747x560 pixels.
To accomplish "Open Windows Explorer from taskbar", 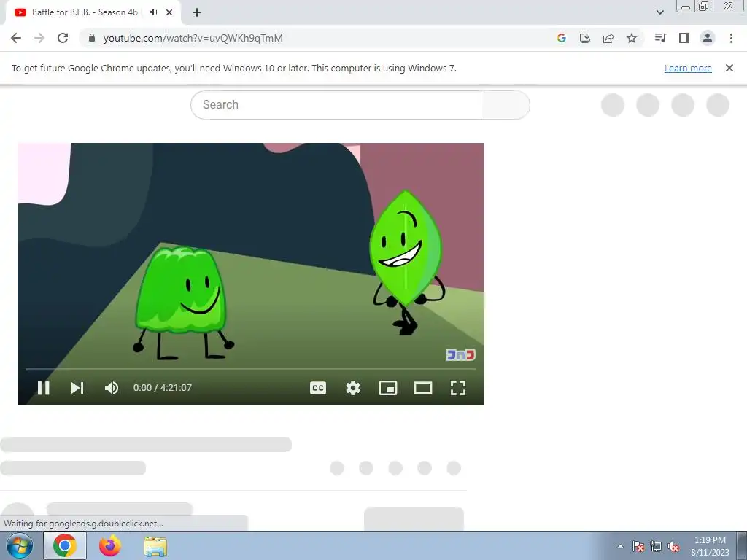I will (155, 546).
